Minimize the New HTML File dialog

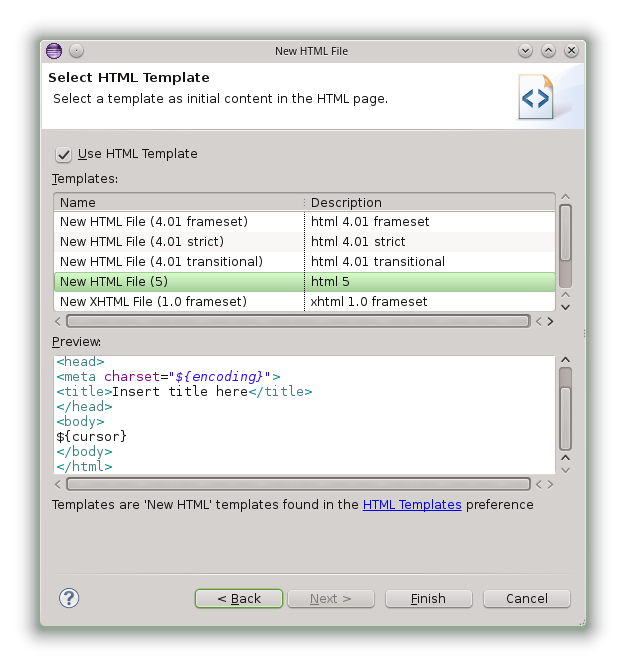[525, 51]
